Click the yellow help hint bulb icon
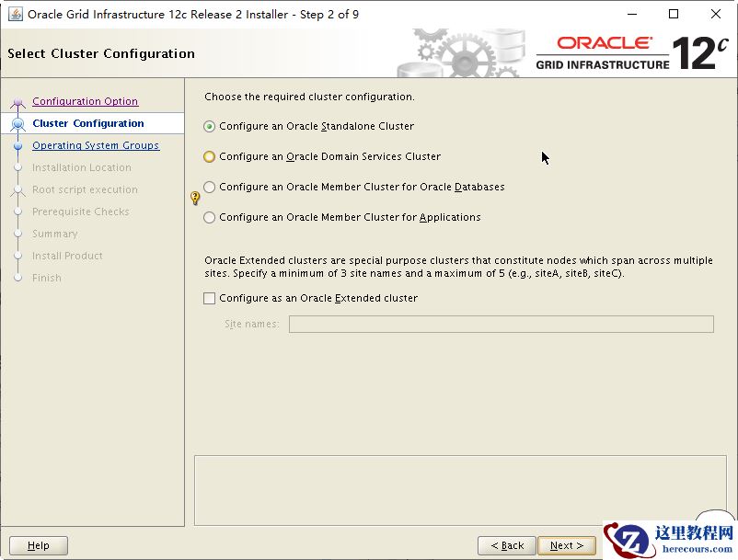The height and width of the screenshot is (560, 738). [195, 198]
